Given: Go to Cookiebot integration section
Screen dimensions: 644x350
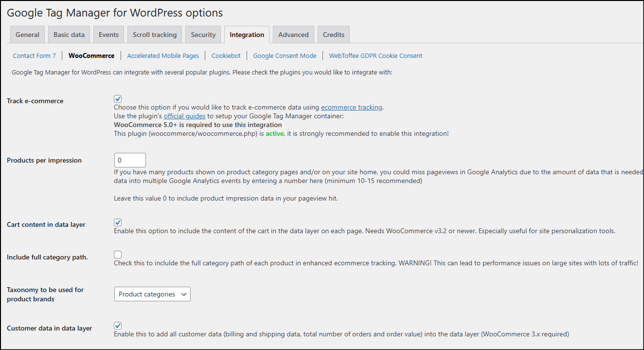Looking at the screenshot, I should (x=226, y=55).
